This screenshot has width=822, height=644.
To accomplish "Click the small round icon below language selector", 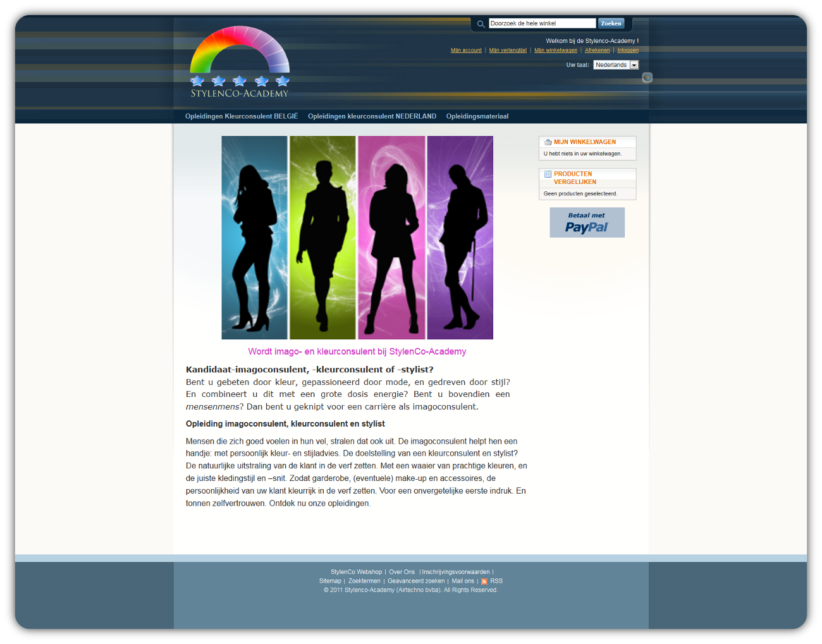I will tap(647, 78).
